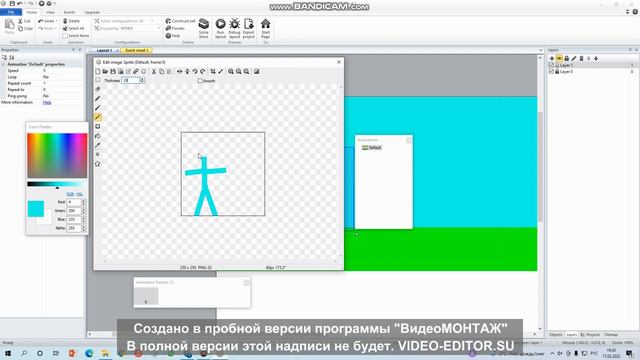Switch to the Layout 1 tab

pyautogui.click(x=104, y=50)
